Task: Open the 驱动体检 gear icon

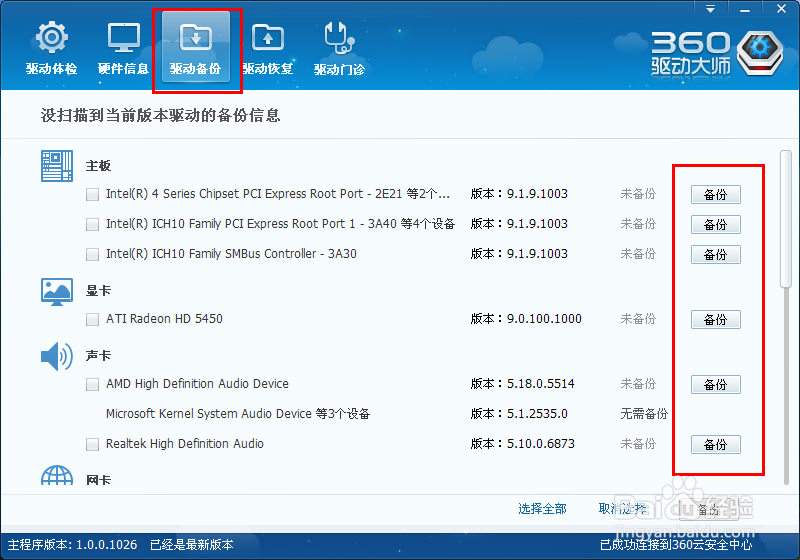Action: pos(52,37)
